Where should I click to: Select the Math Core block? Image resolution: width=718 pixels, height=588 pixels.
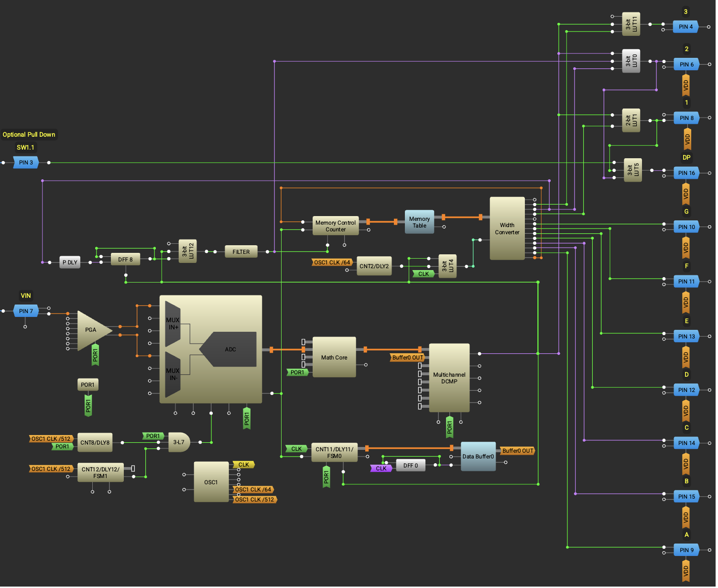334,358
